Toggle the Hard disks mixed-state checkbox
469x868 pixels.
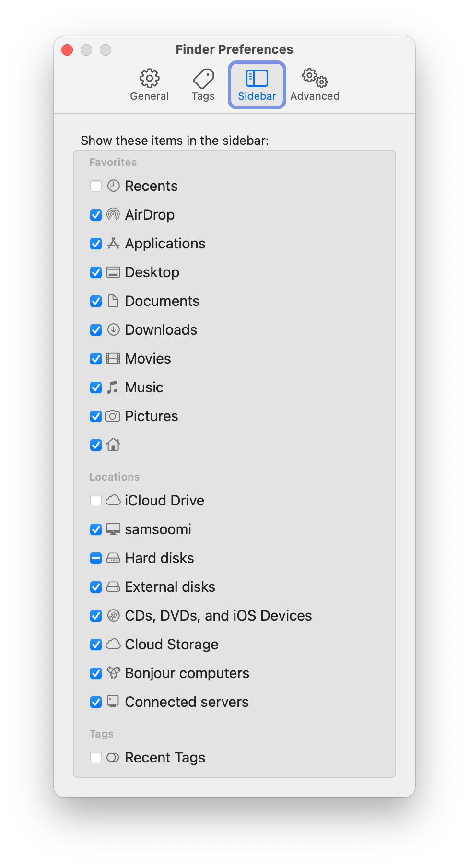[96, 558]
